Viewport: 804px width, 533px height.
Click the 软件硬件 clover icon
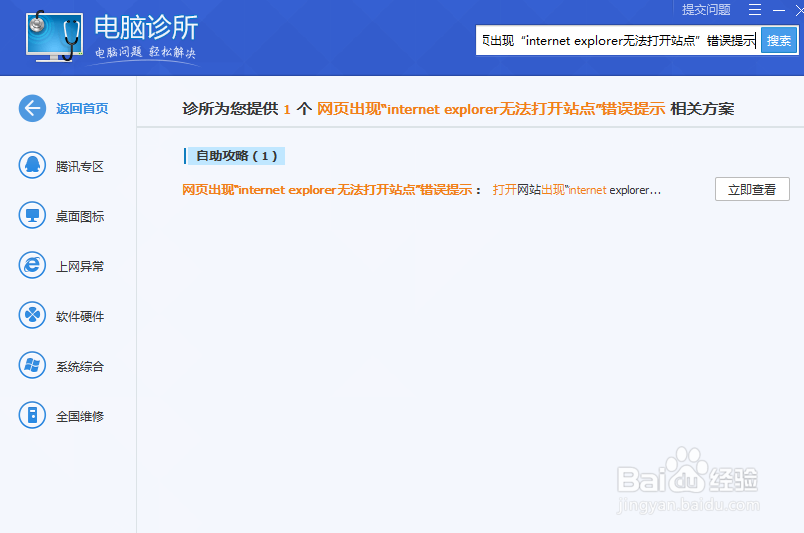32,315
